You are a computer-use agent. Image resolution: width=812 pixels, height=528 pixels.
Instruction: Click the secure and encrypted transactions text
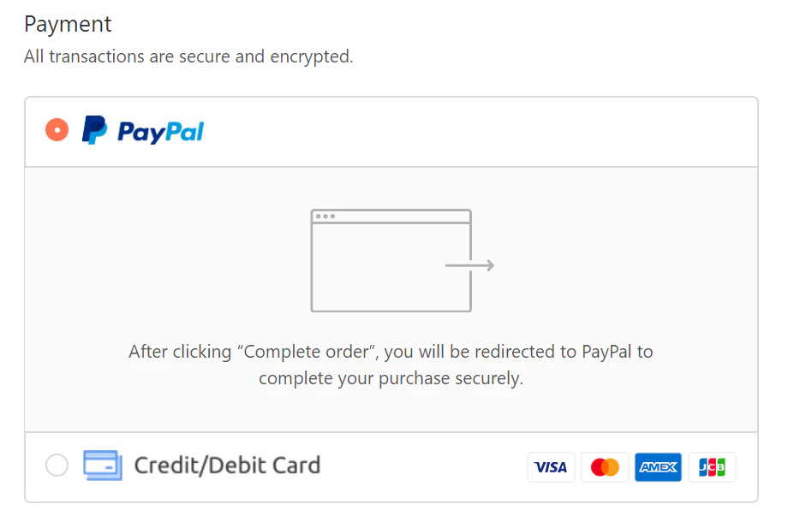point(188,56)
